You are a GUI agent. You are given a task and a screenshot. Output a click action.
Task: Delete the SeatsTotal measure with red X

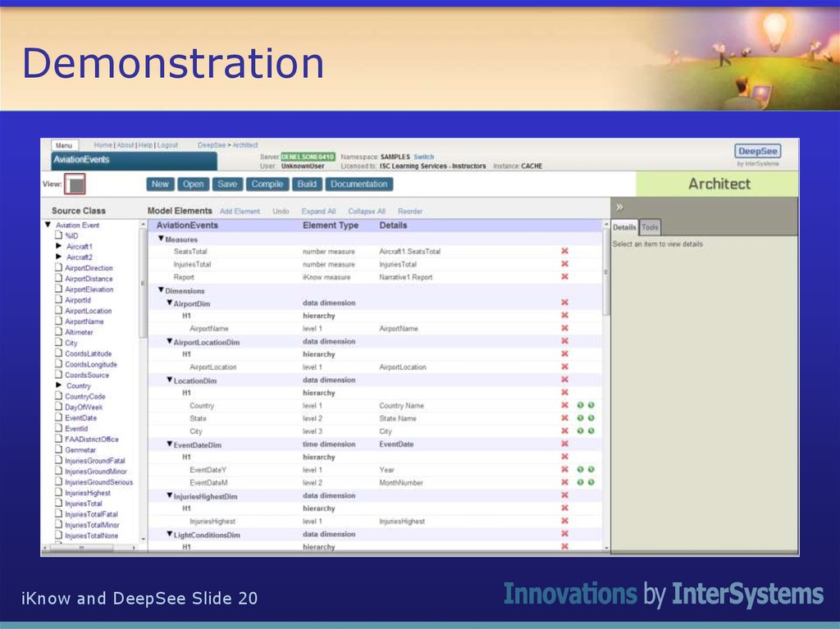coord(564,252)
